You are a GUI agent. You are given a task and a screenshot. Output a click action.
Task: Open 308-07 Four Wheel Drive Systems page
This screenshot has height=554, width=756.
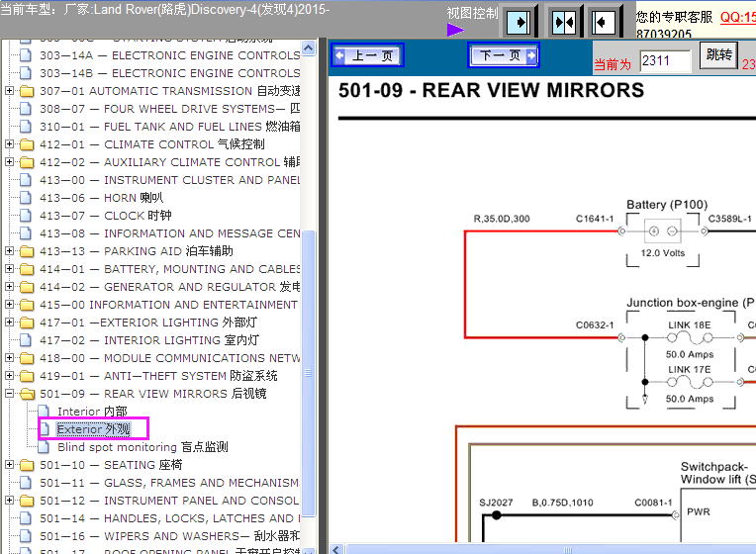point(170,109)
